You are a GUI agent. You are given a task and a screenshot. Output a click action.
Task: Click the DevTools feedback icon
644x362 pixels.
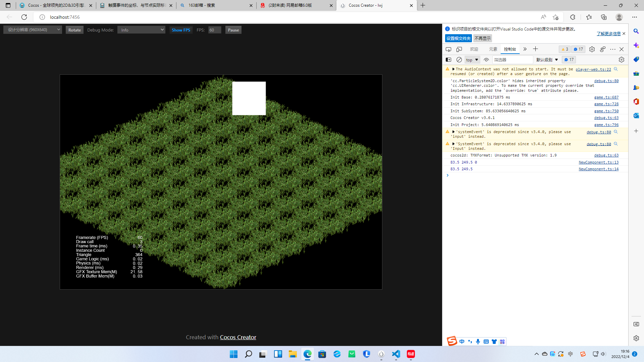pyautogui.click(x=603, y=49)
